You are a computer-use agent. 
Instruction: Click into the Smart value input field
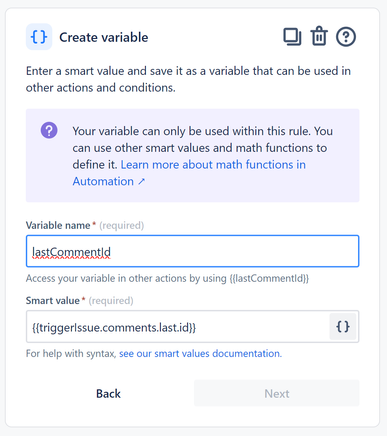click(178, 327)
